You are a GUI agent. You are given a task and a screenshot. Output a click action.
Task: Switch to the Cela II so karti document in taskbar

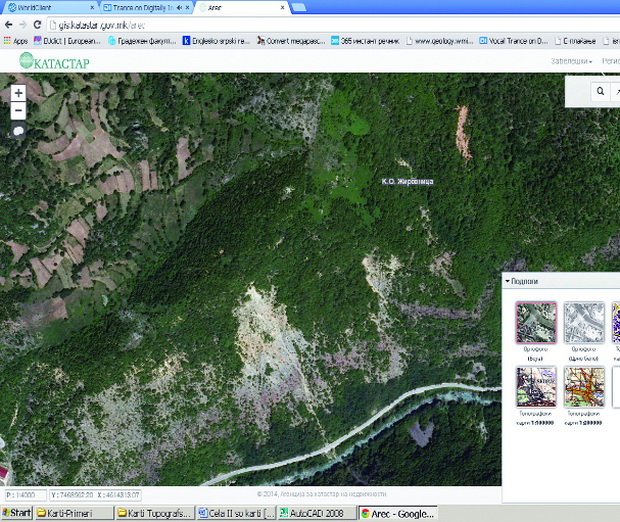coord(236,513)
